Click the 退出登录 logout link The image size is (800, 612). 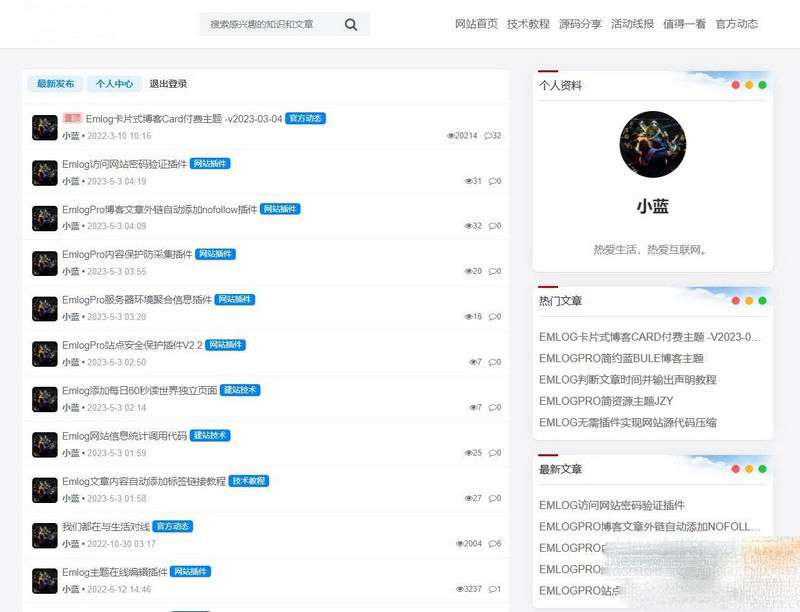(x=168, y=84)
